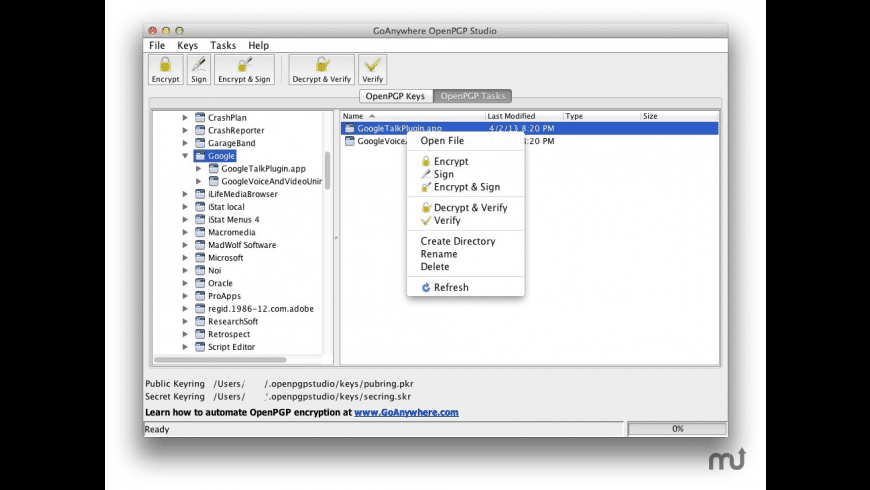870x490 pixels.
Task: Sort the list by the Size column
Action: coord(680,116)
